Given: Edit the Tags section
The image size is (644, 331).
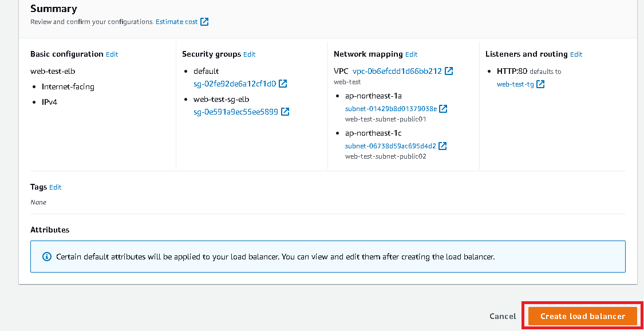Looking at the screenshot, I should point(55,187).
